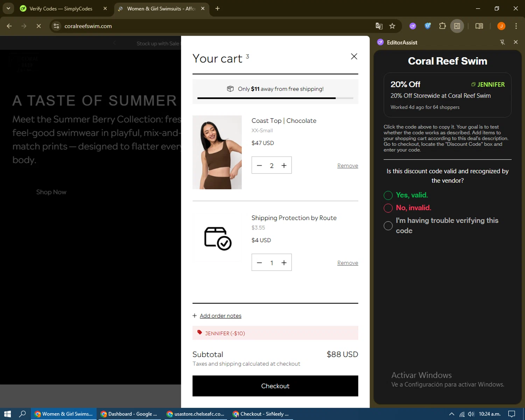The image size is (525, 420).
Task: Open the volume icon in system tray
Action: (x=471, y=414)
